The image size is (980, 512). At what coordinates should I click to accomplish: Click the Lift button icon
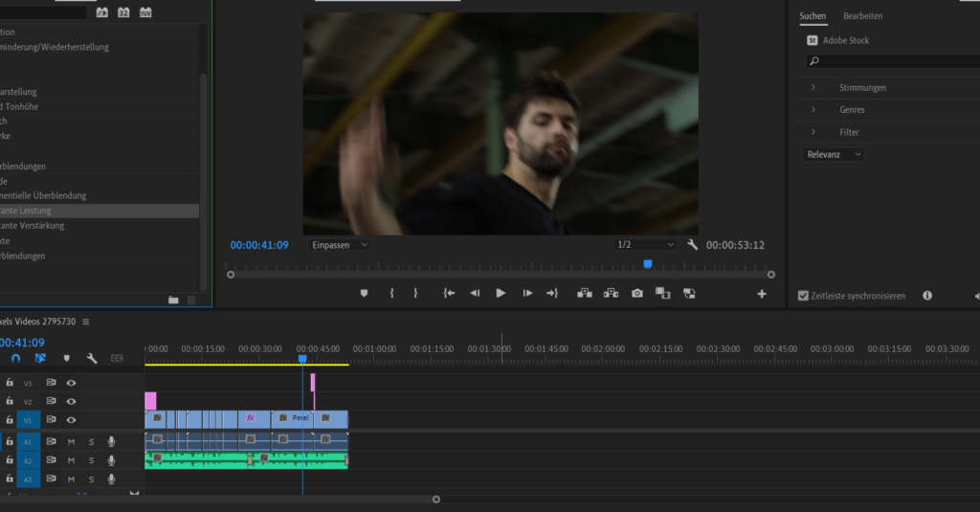click(584, 294)
